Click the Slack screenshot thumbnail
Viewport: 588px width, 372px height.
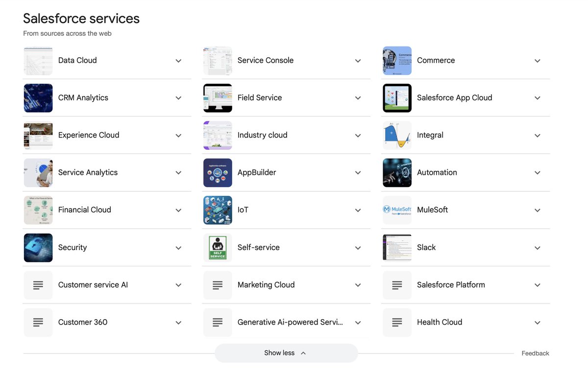tap(397, 248)
